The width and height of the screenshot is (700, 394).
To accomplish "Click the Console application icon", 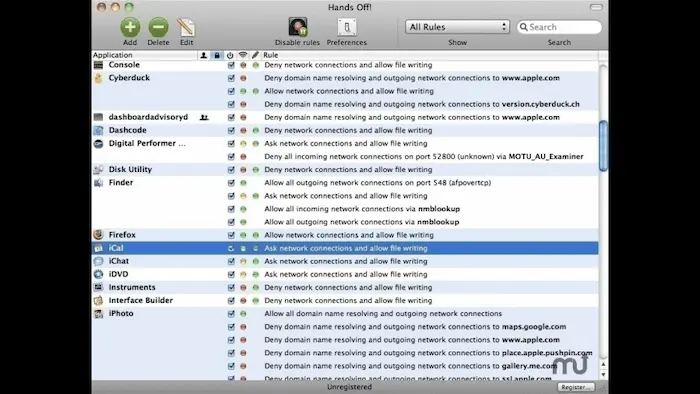I will (98, 65).
